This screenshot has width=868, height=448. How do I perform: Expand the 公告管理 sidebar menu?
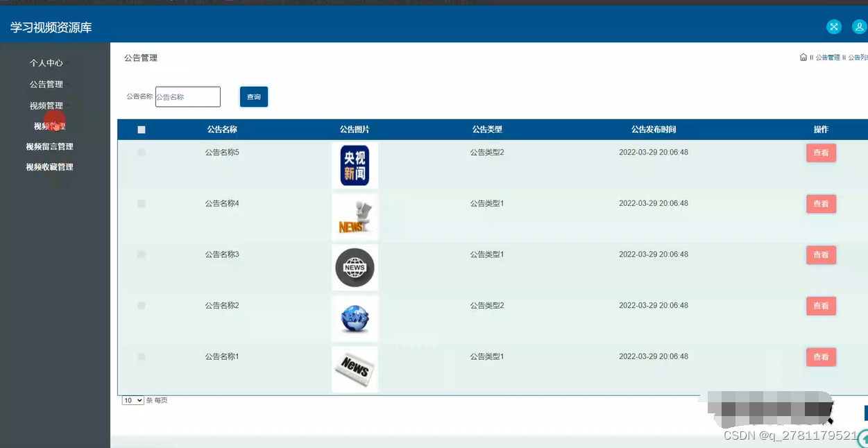click(x=46, y=83)
